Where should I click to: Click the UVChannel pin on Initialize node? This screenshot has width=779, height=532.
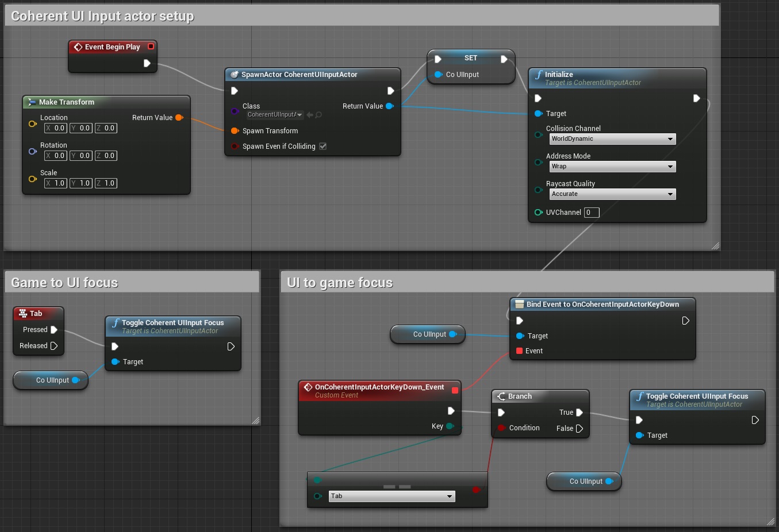(x=539, y=213)
